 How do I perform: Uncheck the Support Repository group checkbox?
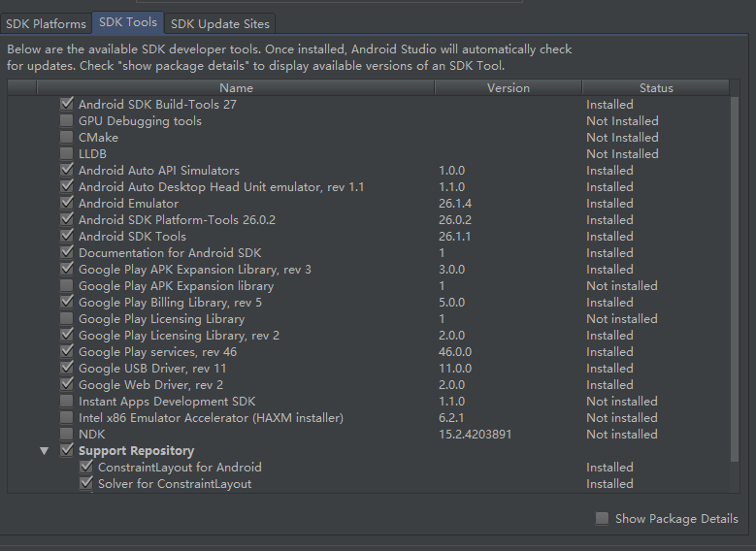click(67, 450)
